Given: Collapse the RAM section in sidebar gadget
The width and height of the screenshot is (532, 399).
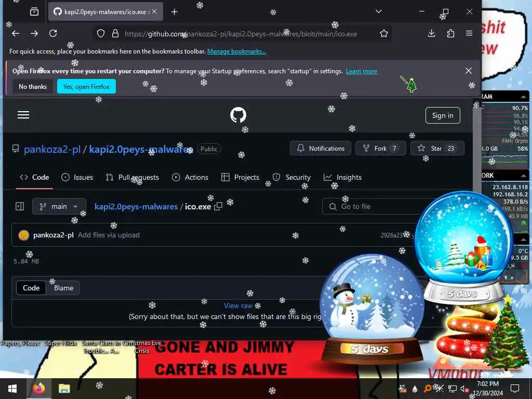Looking at the screenshot, I should 524,97.
